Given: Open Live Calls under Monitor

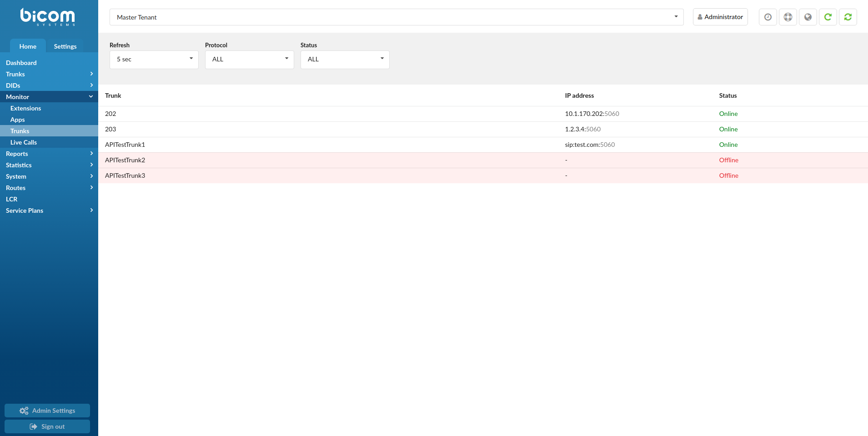Looking at the screenshot, I should (x=49, y=142).
